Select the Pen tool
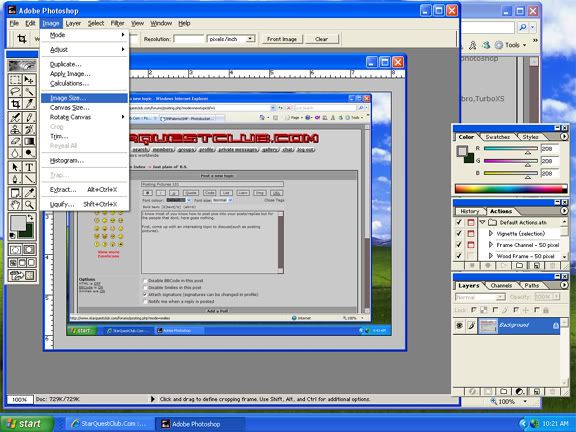Viewport: 576px width, 432px height. click(x=15, y=179)
